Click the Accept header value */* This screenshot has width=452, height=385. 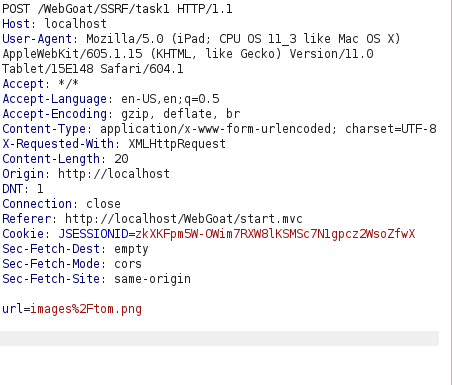[x=68, y=83]
